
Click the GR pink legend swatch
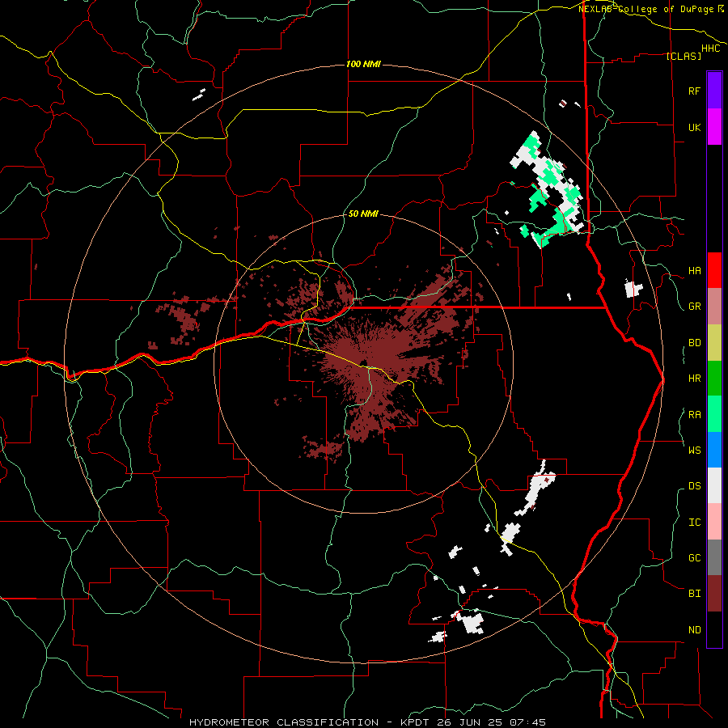pos(714,307)
